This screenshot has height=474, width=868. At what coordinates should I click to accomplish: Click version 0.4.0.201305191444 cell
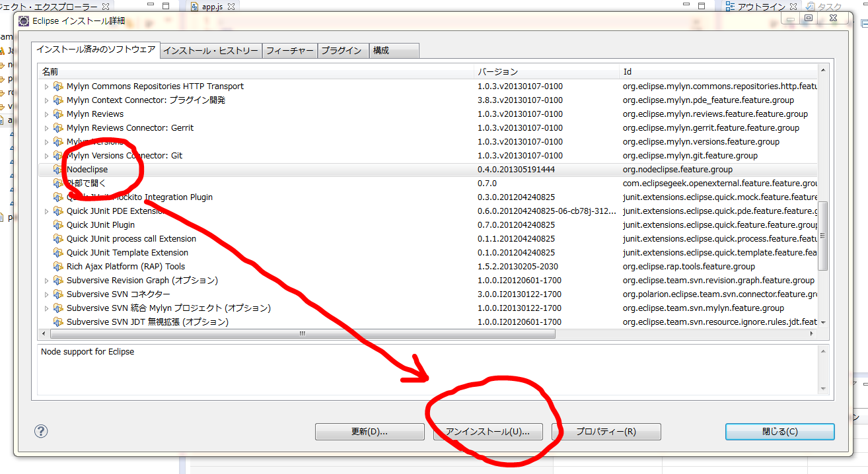516,170
